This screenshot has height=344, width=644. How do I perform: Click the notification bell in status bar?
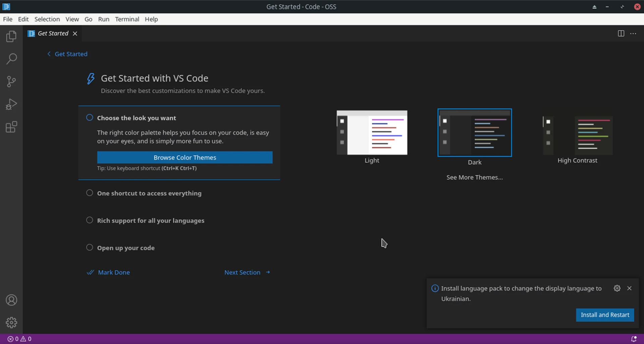pyautogui.click(x=634, y=339)
